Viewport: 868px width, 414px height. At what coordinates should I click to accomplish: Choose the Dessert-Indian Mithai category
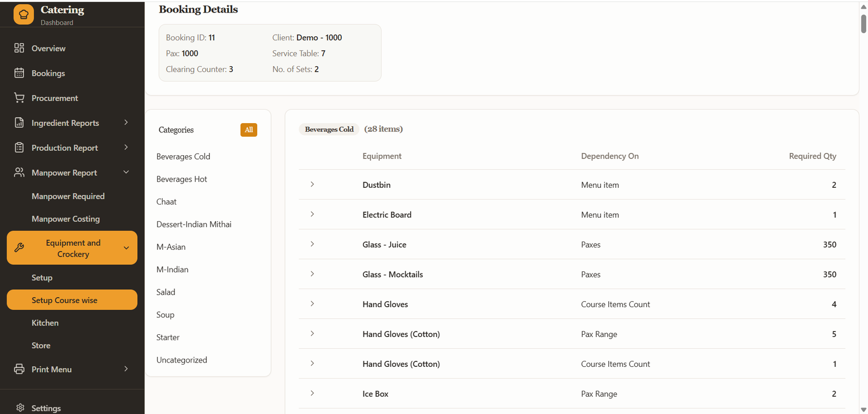194,224
